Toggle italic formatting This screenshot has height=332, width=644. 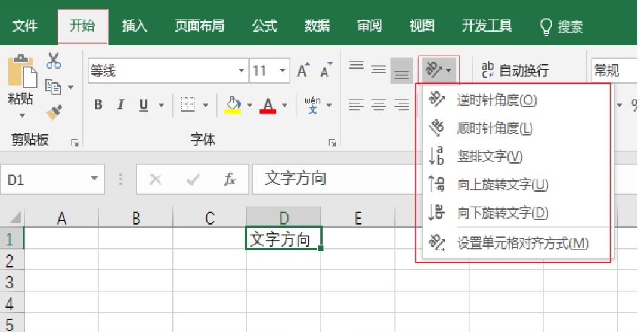(120, 105)
